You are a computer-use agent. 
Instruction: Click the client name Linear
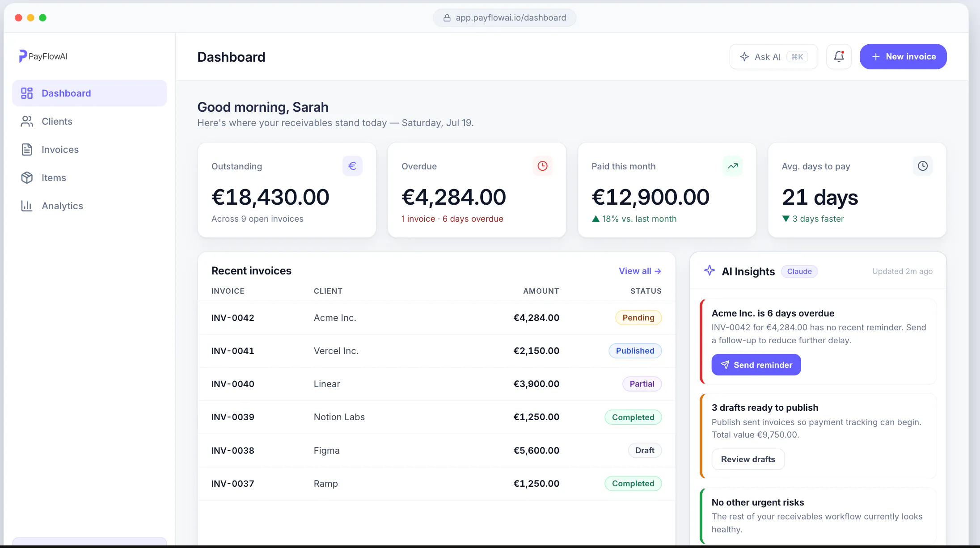[327, 384]
